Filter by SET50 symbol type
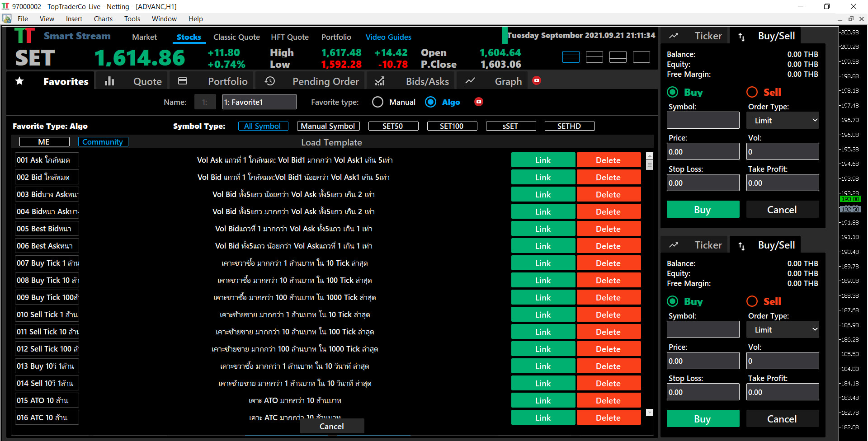Viewport: 868px width, 441px height. [x=393, y=126]
